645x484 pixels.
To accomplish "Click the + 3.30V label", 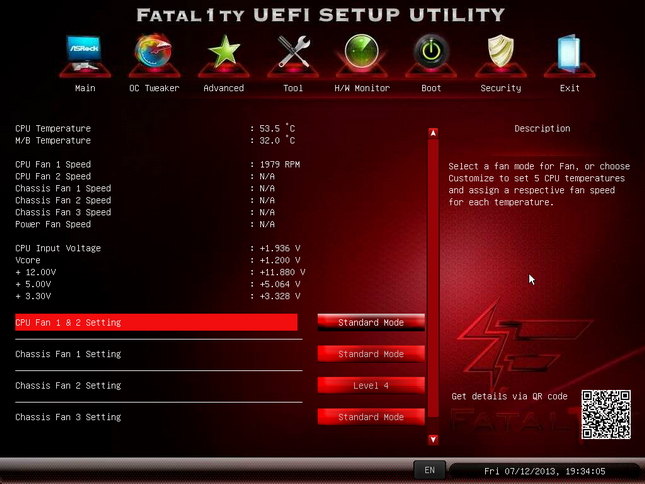I will click(33, 296).
